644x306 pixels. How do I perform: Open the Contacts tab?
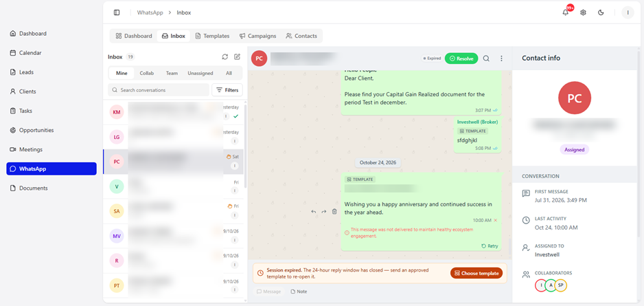pyautogui.click(x=301, y=36)
